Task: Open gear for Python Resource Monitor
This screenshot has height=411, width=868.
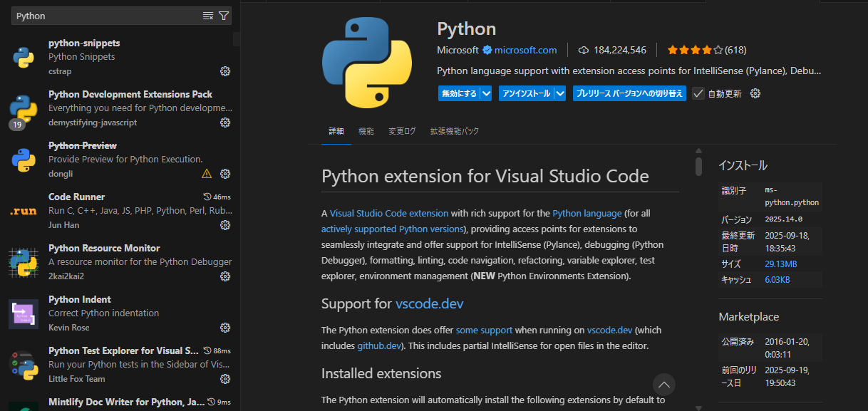Action: [x=225, y=276]
